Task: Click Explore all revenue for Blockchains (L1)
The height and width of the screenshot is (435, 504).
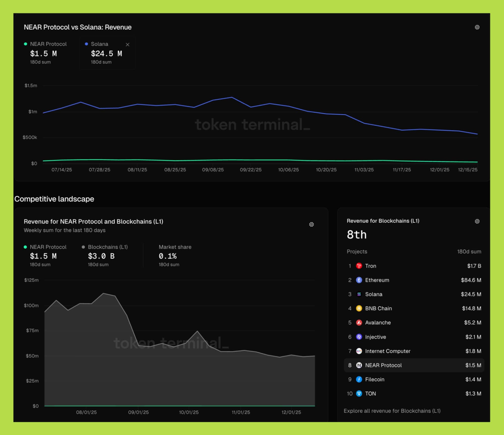Action: click(x=392, y=411)
